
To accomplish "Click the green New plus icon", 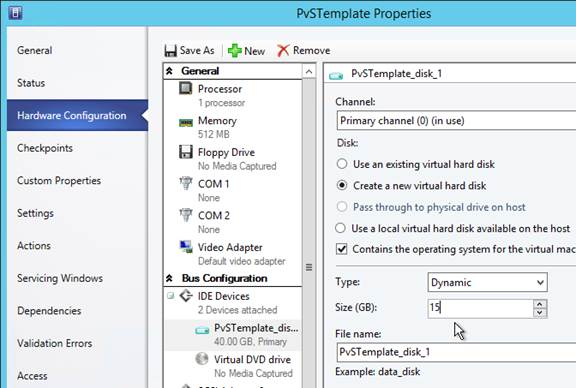I will coord(235,51).
